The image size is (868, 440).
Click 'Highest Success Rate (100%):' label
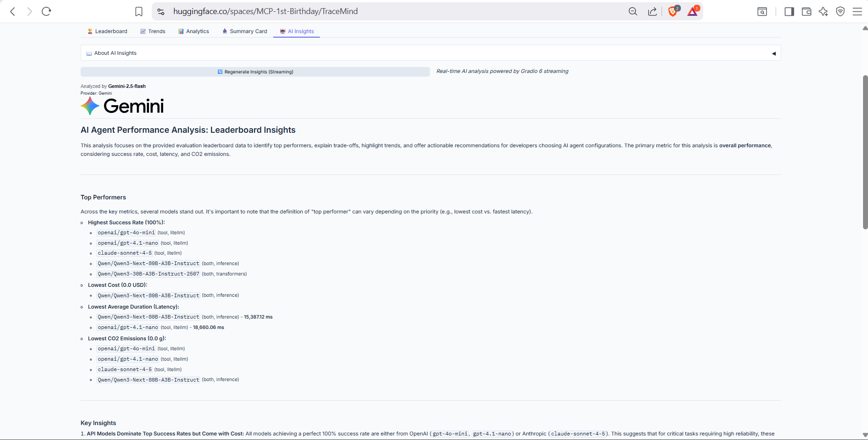pyautogui.click(x=126, y=222)
